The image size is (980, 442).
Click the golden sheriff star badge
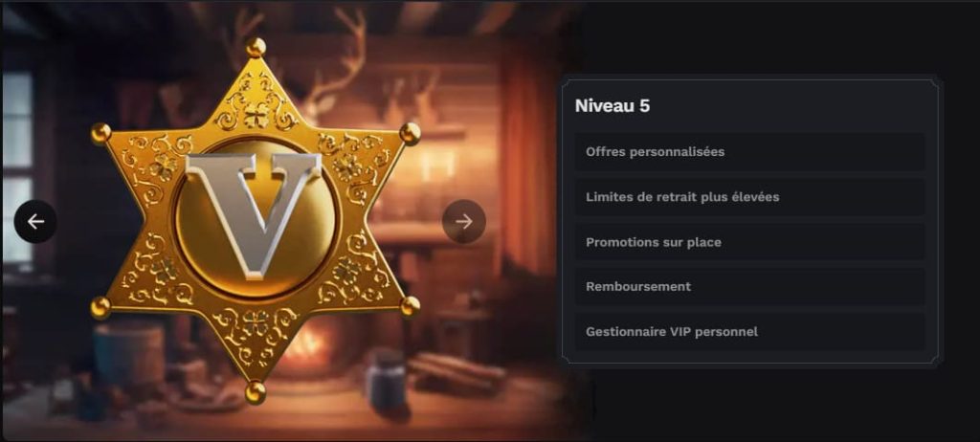point(255,221)
